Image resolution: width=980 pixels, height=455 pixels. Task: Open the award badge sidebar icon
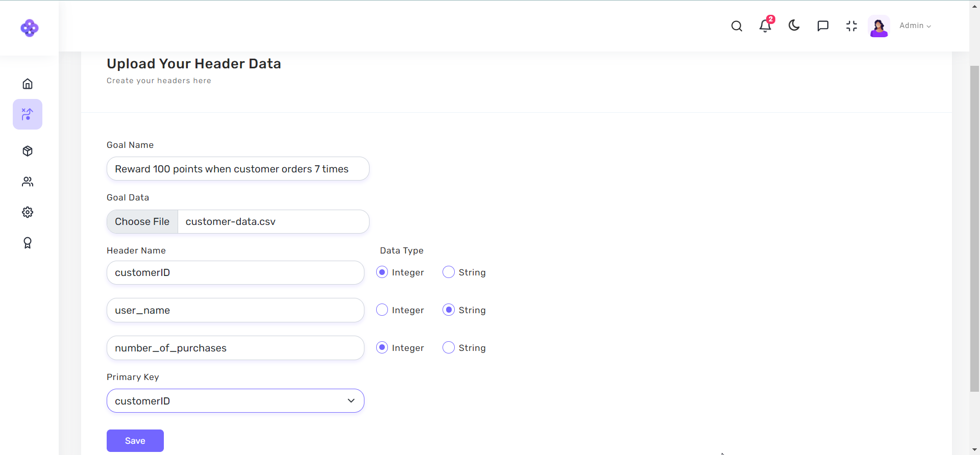pos(28,243)
